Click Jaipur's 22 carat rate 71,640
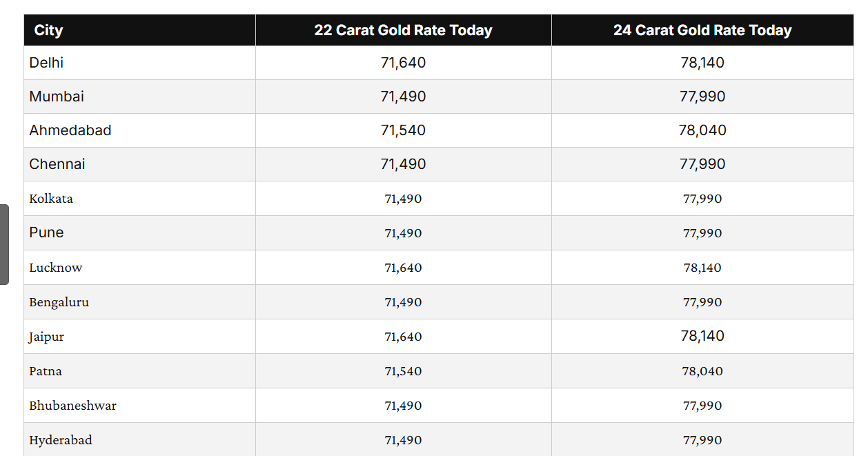Viewport: 868px width, 456px height. click(x=403, y=337)
